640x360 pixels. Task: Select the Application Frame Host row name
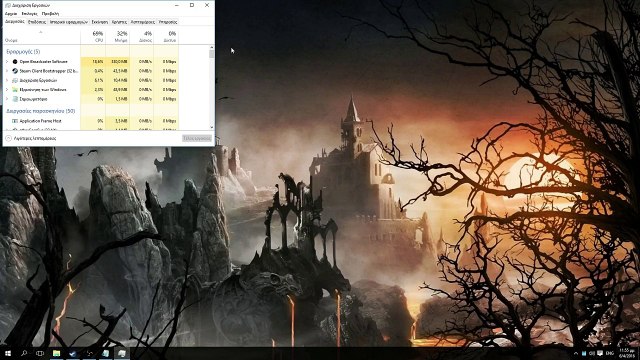coord(40,121)
